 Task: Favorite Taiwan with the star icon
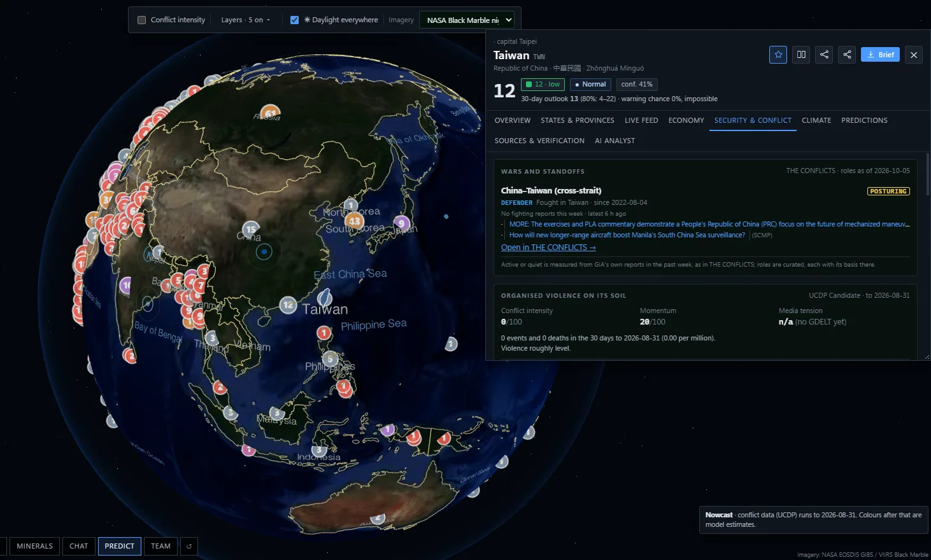point(778,55)
